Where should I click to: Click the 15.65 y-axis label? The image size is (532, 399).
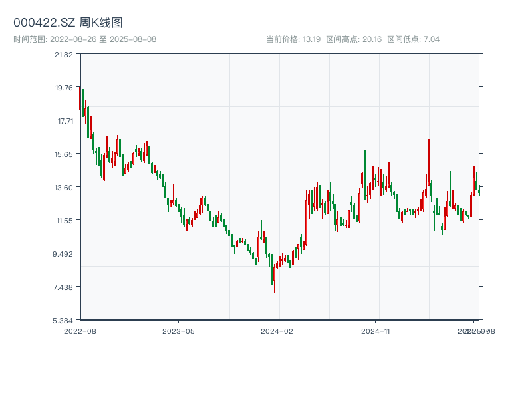tap(65, 154)
